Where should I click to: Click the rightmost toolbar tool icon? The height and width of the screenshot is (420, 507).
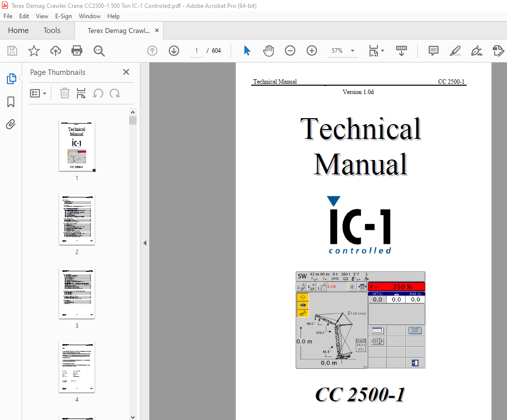(498, 51)
